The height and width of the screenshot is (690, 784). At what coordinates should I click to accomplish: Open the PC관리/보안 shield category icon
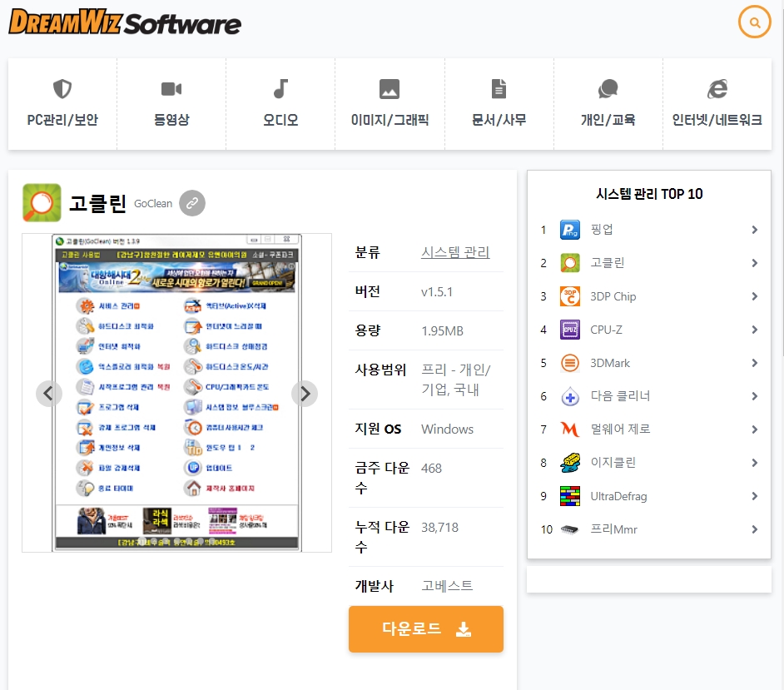pyautogui.click(x=62, y=89)
